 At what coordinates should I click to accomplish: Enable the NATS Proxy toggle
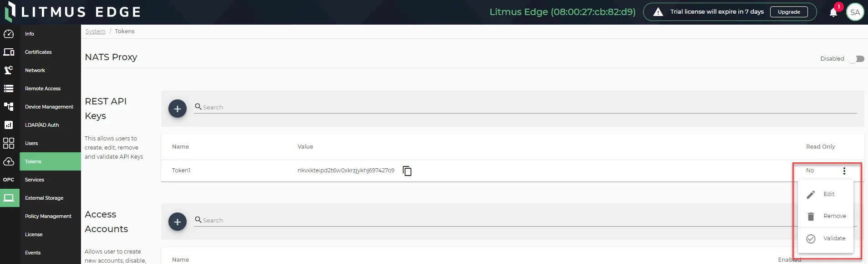pos(857,59)
